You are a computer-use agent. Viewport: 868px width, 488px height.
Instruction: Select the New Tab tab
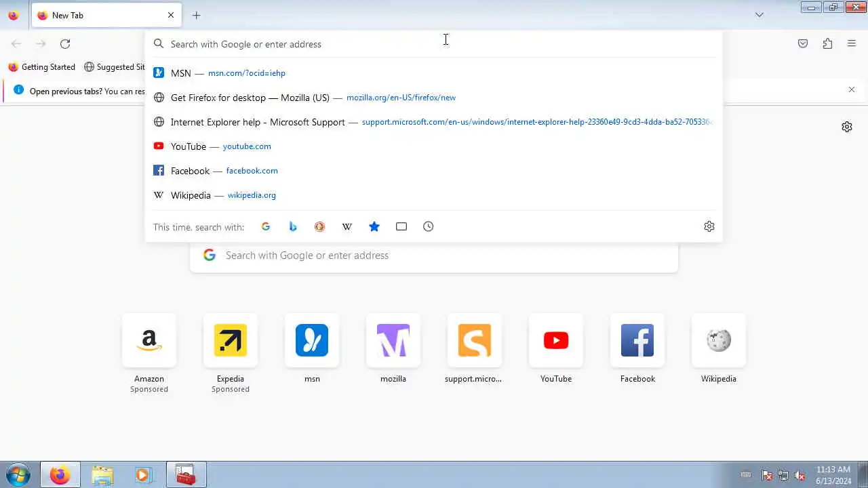(106, 15)
